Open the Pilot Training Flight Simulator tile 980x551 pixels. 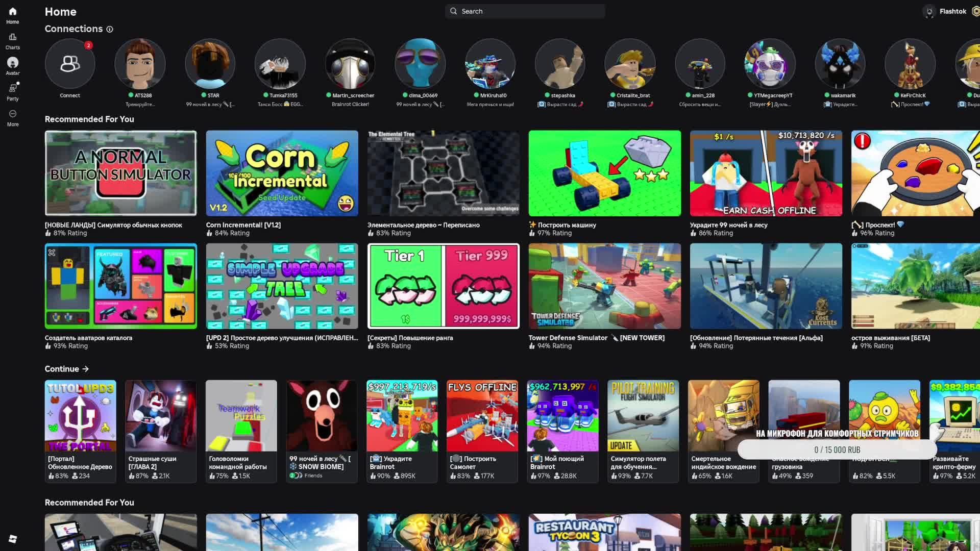[x=643, y=415]
